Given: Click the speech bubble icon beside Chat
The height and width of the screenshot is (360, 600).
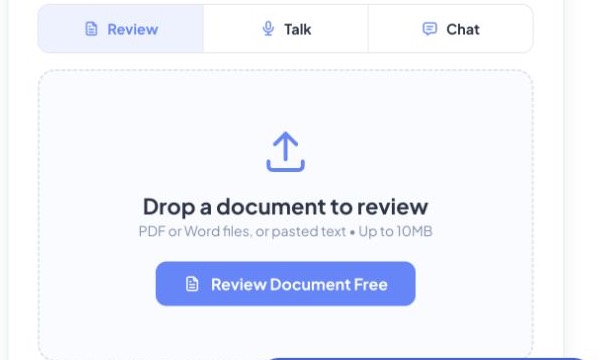Looking at the screenshot, I should coord(429,29).
